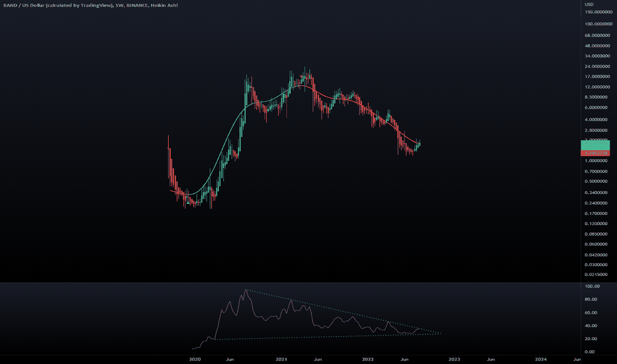Click the 2020 label on time axis

click(x=195, y=359)
